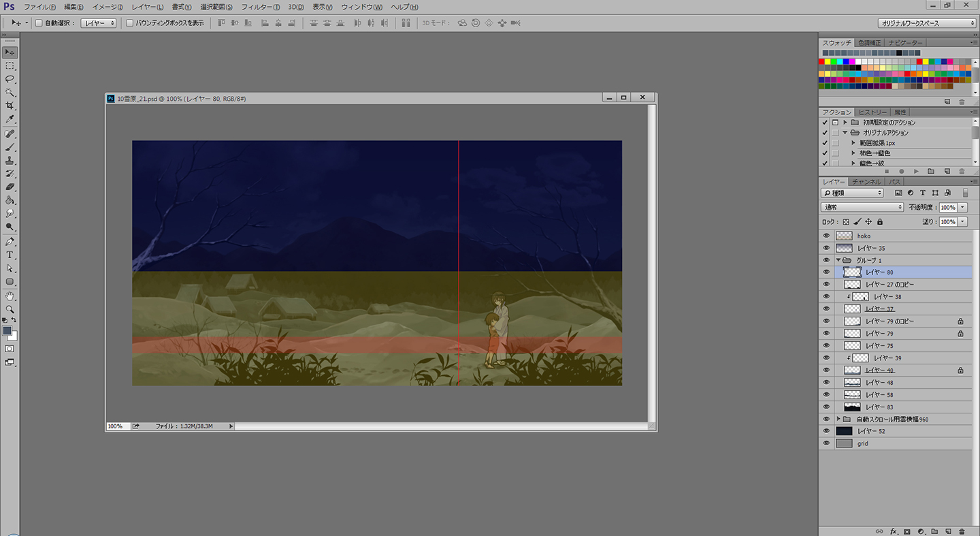The image size is (980, 536).
Task: Hide the hoko layer
Action: [x=826, y=236]
